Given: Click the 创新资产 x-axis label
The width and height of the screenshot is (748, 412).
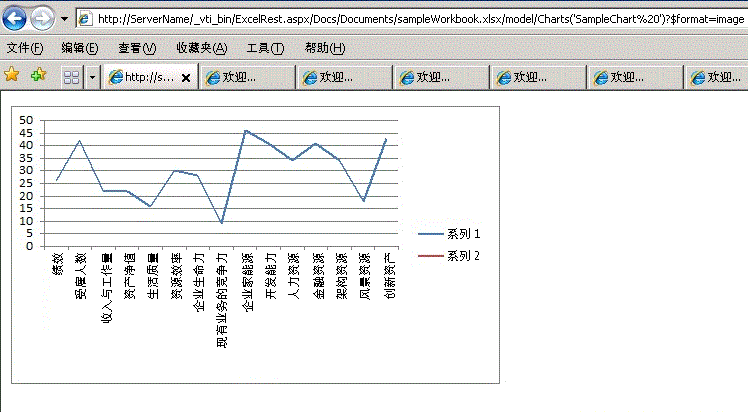Looking at the screenshot, I should (390, 276).
